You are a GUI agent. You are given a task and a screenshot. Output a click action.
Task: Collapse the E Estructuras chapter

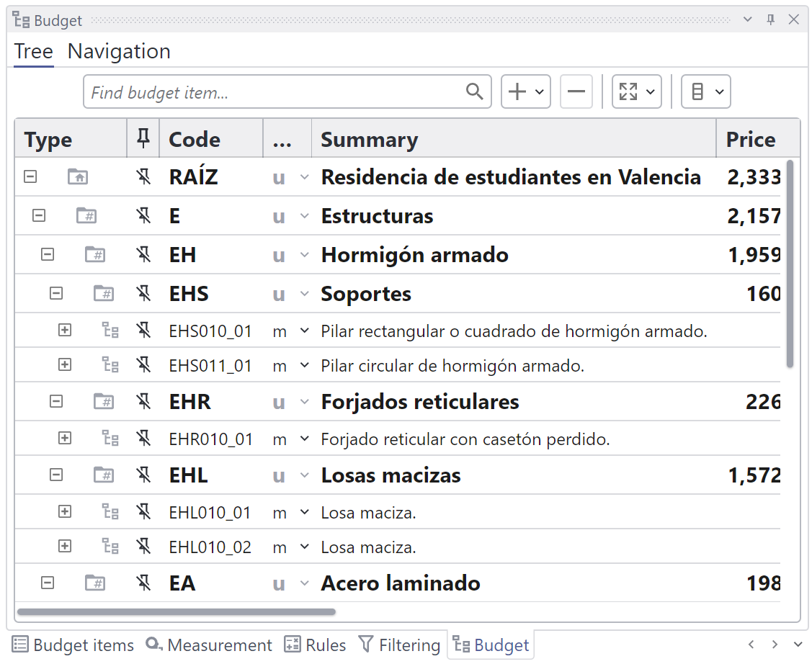coord(39,215)
